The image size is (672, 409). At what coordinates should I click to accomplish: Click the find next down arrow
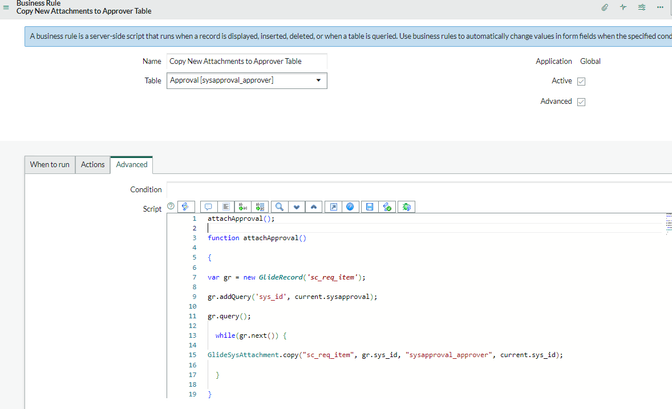tap(297, 207)
